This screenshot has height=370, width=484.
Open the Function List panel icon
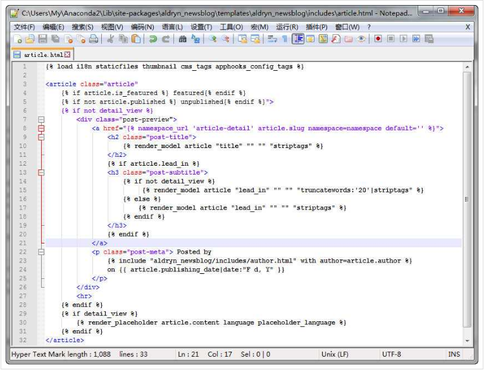point(336,39)
